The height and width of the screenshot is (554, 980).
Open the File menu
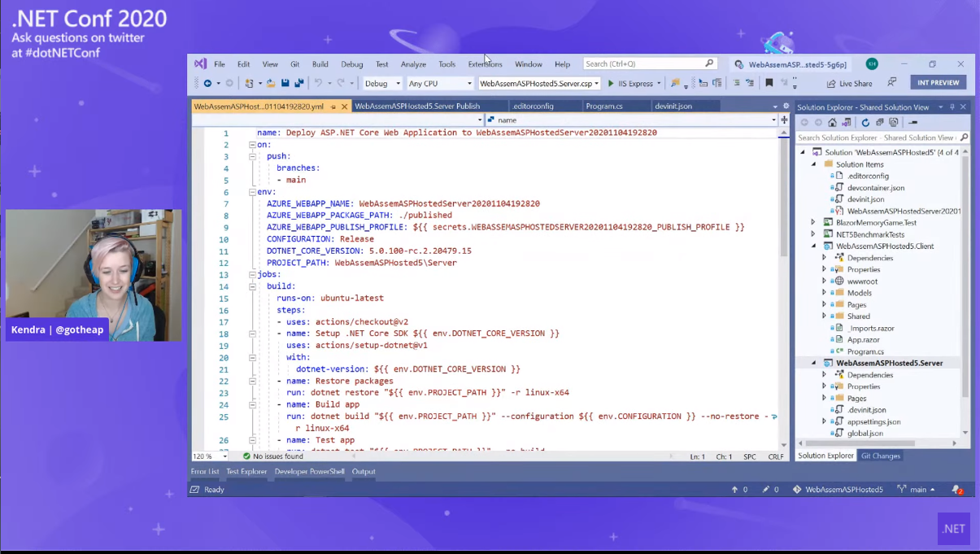[220, 64]
